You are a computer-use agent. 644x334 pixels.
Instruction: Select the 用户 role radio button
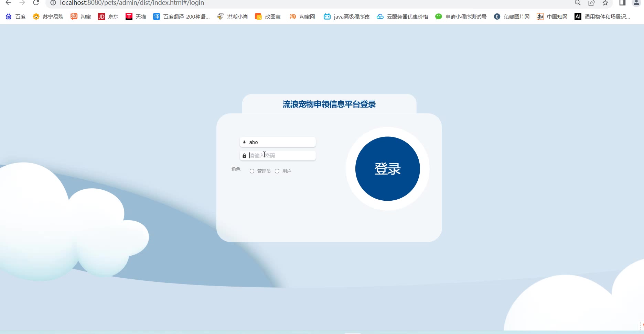277,171
